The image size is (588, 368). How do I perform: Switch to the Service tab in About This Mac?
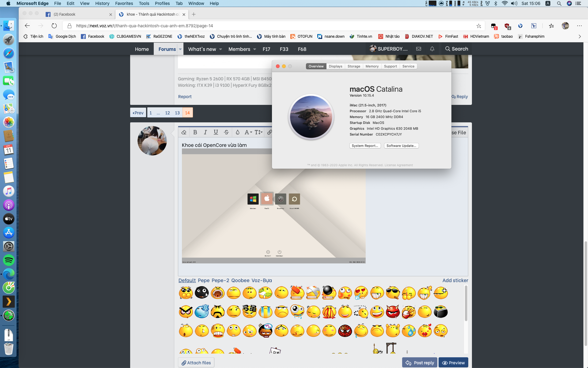click(x=408, y=66)
